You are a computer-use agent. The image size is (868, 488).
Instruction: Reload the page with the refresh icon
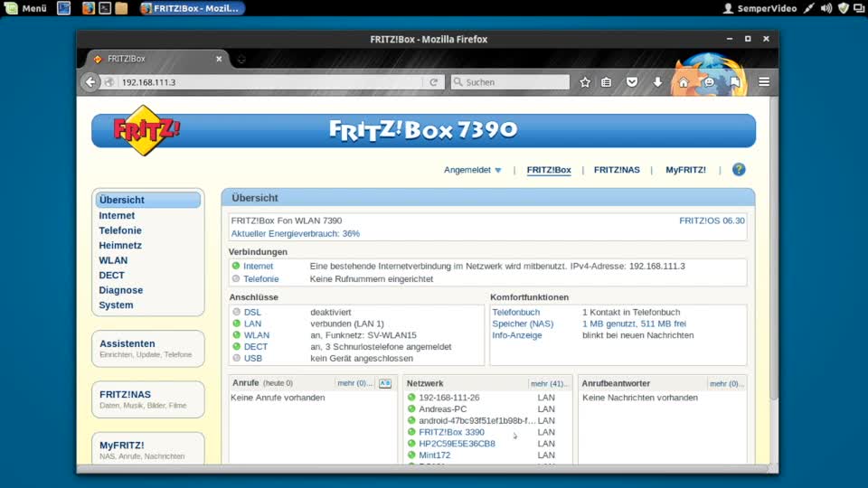[433, 82]
